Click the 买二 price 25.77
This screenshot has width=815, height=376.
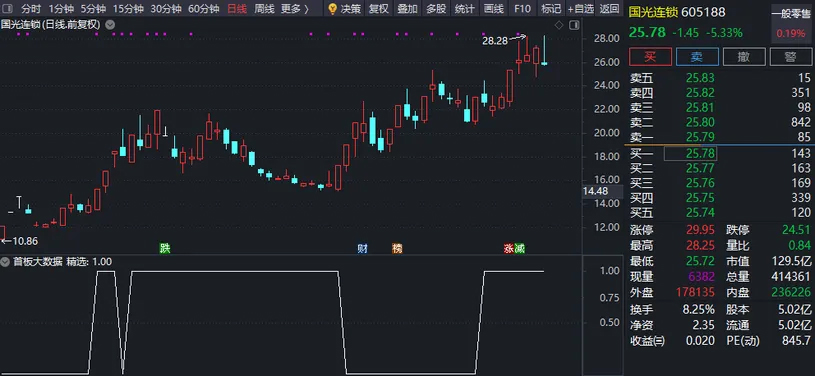tap(700, 168)
